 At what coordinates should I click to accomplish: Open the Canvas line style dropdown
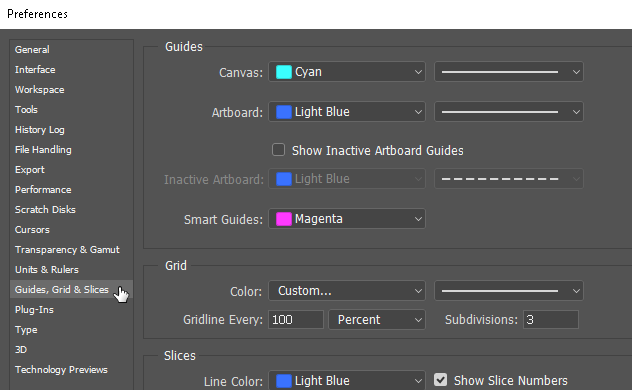click(x=509, y=72)
